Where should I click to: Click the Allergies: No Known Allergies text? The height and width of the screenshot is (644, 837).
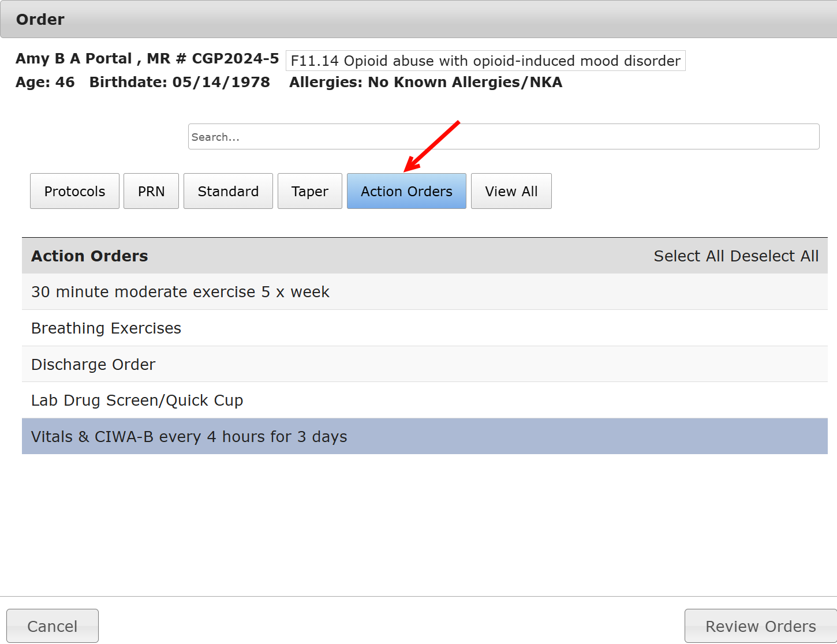425,83
